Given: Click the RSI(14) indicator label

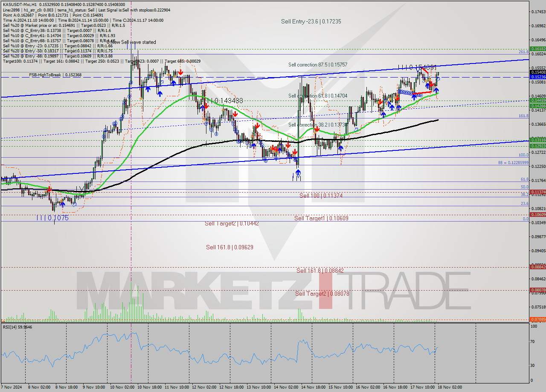Looking at the screenshot, I should point(17,327).
